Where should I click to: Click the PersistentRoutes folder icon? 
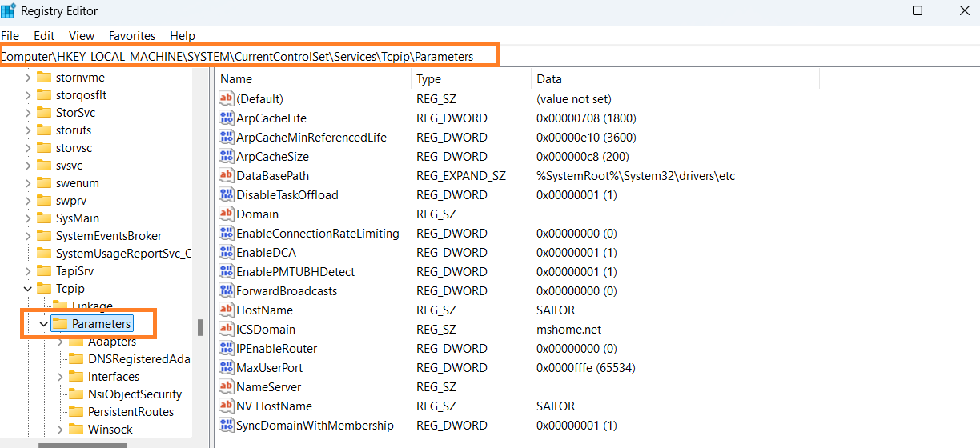point(76,412)
